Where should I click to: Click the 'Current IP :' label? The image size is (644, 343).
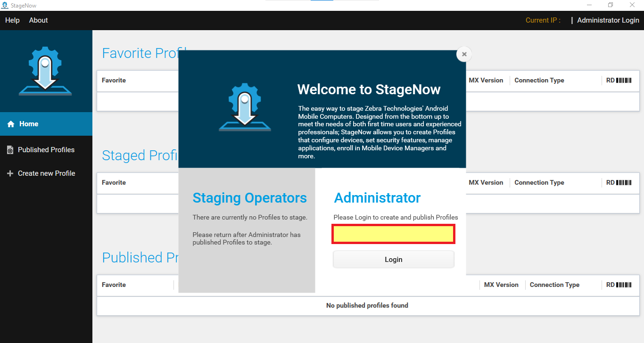click(543, 20)
